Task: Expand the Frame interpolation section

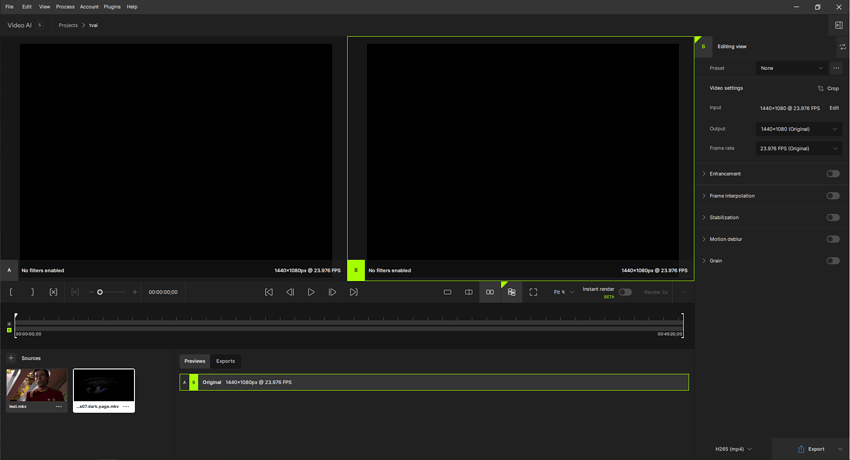Action: tap(704, 196)
